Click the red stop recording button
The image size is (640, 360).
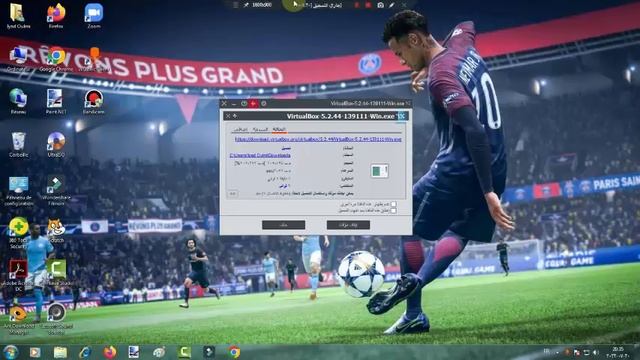click(368, 5)
